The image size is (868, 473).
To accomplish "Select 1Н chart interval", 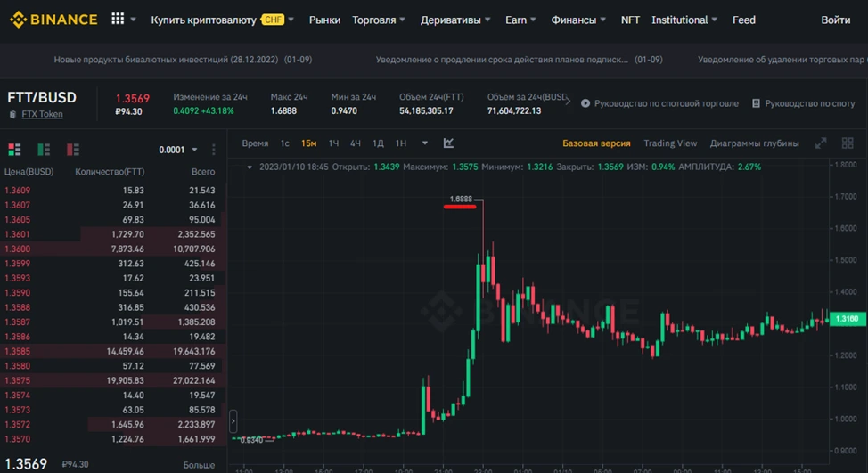I will tap(401, 143).
